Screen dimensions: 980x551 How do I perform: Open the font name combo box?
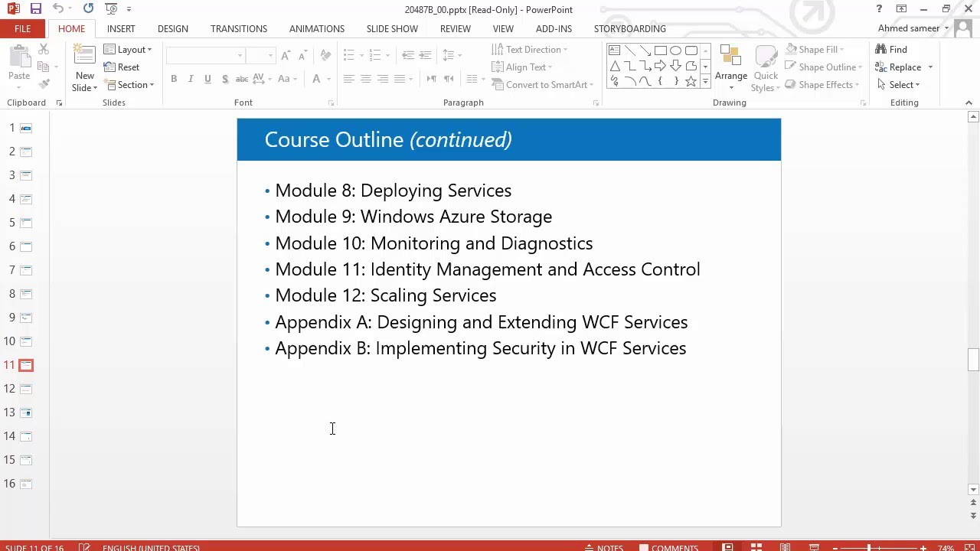[205, 56]
